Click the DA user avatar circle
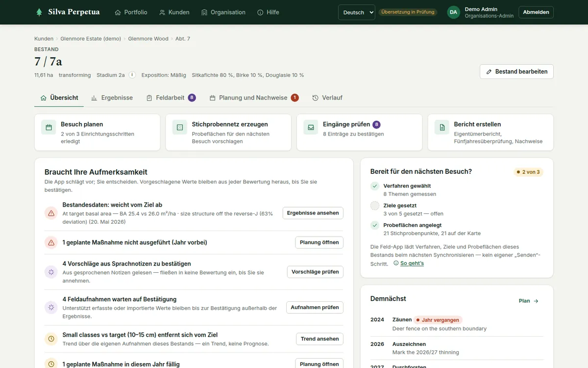This screenshot has width=588, height=368. pos(454,12)
